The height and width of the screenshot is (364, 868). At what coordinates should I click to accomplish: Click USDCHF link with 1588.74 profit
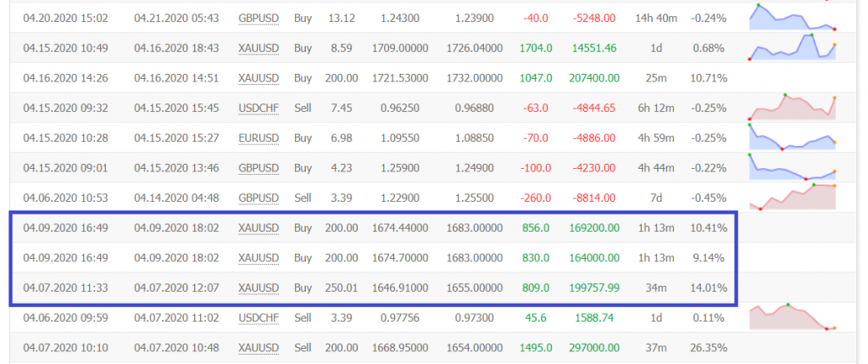258,318
